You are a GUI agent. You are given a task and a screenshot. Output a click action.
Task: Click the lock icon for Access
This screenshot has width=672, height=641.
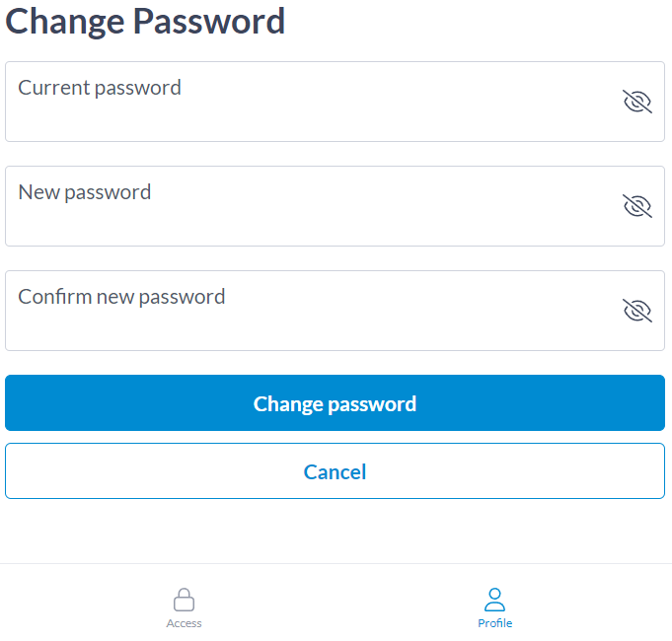tap(184, 600)
